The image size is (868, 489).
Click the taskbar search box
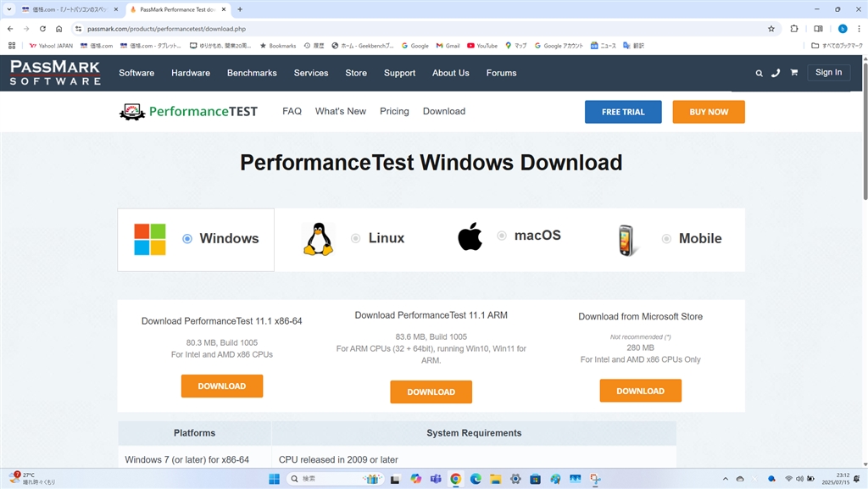[x=336, y=479]
